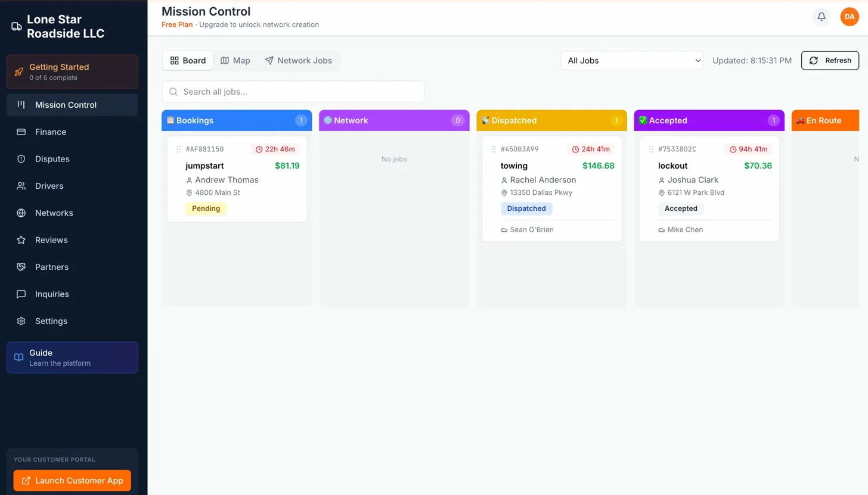868x495 pixels.
Task: Click the DA account avatar
Action: coord(849,17)
